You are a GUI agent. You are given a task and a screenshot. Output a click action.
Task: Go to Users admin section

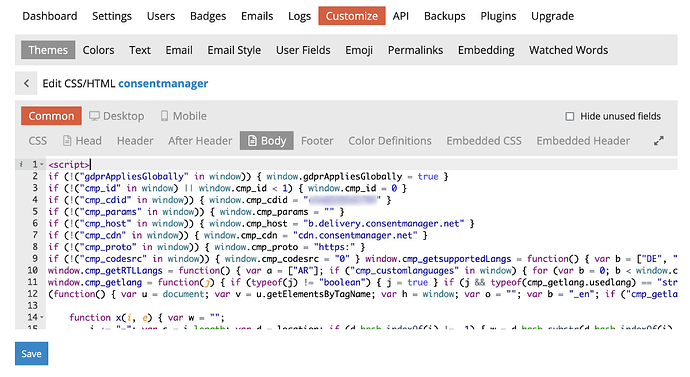click(161, 16)
